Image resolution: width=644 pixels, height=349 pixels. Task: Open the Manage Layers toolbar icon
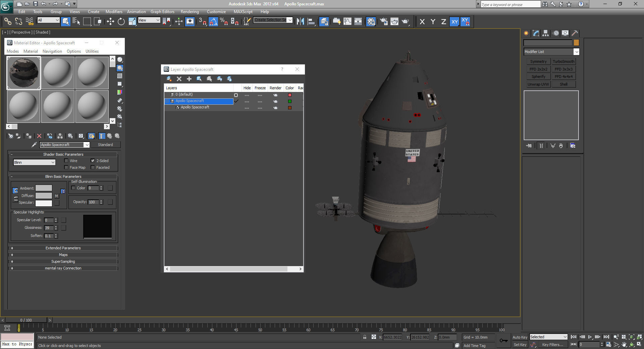324,21
